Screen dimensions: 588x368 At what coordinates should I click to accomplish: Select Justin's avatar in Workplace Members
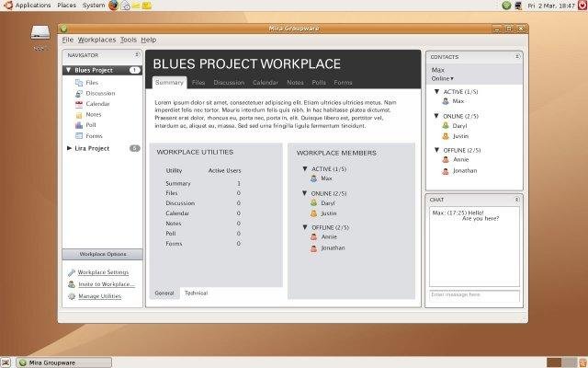pyautogui.click(x=314, y=213)
